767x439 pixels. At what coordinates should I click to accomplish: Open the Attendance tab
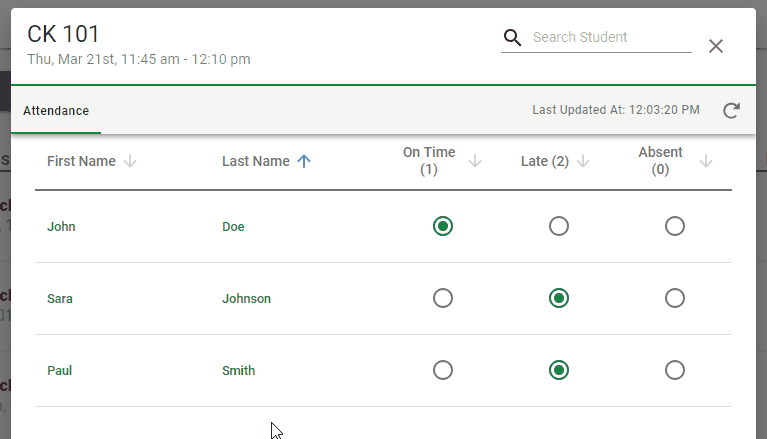[x=56, y=111]
